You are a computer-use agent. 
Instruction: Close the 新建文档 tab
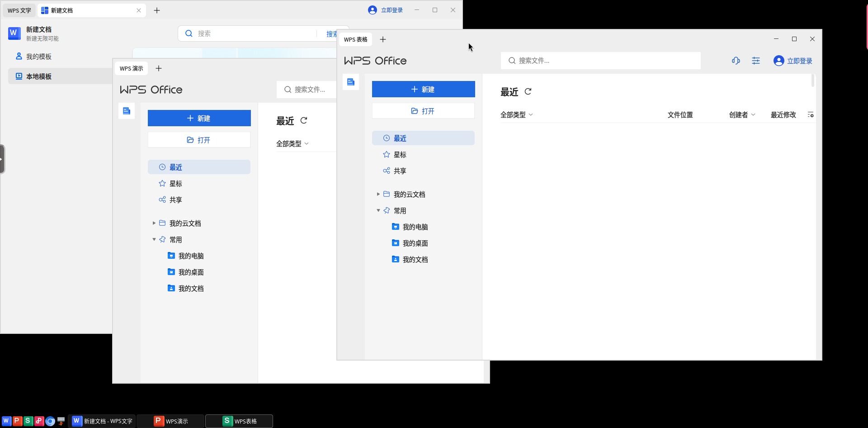tap(139, 10)
